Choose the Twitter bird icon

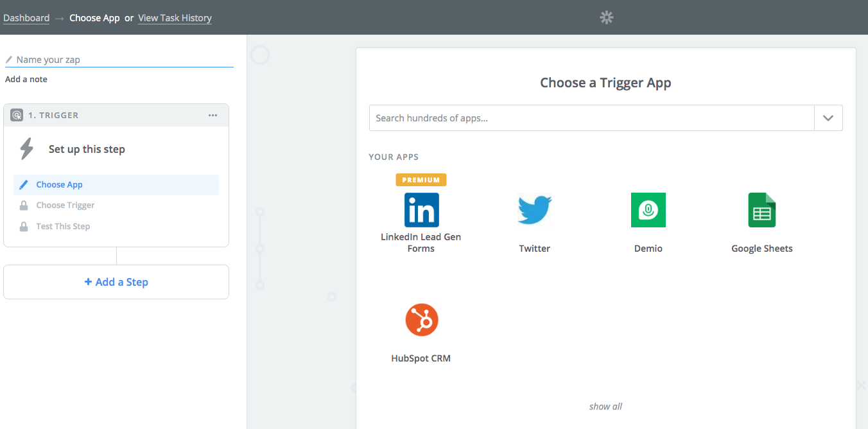[535, 210]
